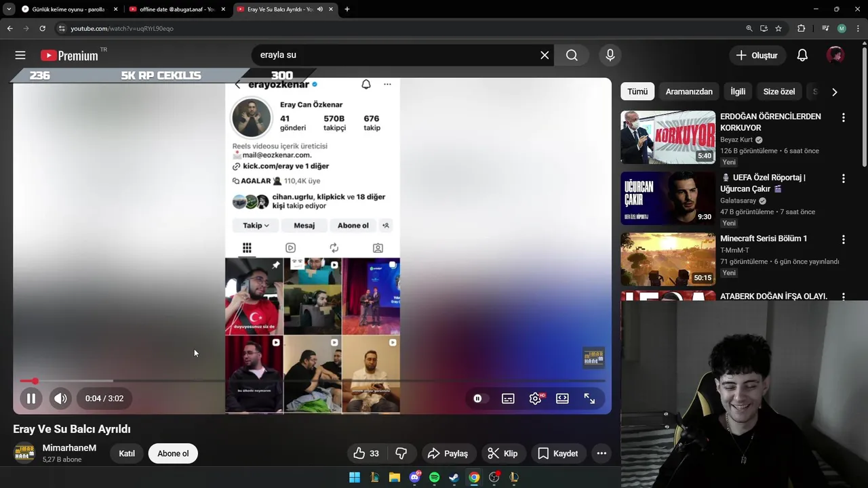Open options for UEFA Özel Röportaj video

(x=844, y=178)
